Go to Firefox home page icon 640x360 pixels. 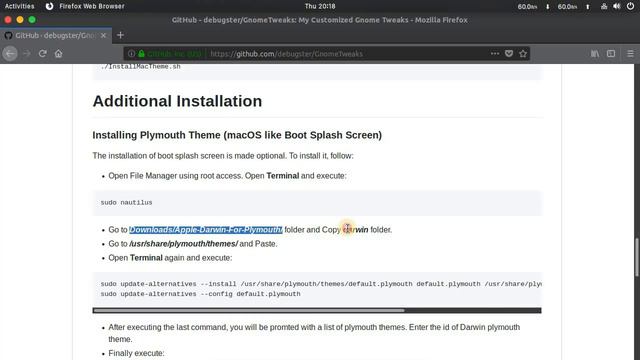[58, 53]
